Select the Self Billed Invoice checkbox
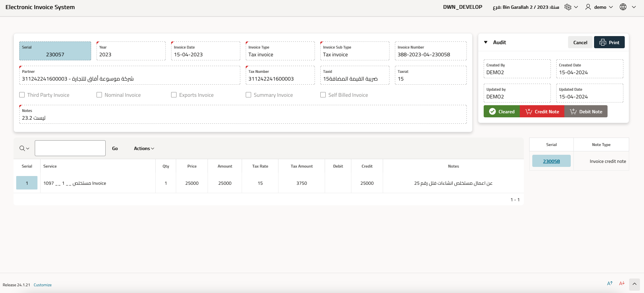Screen dimensions: 644x293 [x=323, y=95]
